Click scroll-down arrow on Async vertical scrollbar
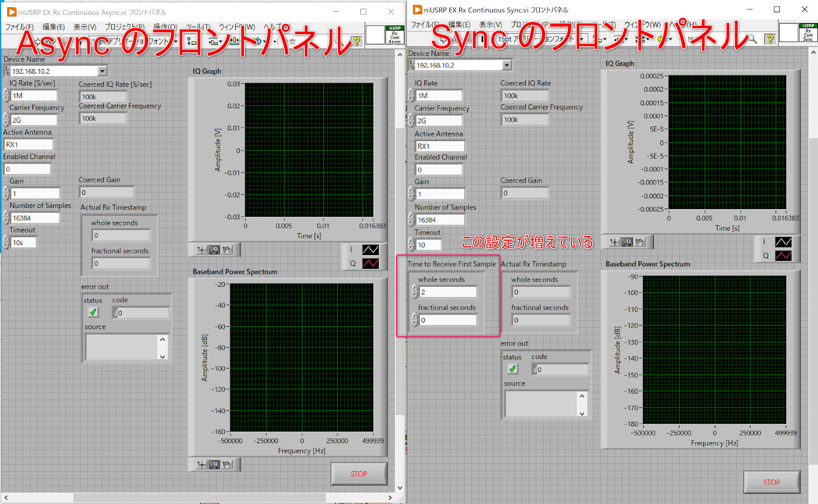The image size is (818, 504). tap(400, 488)
